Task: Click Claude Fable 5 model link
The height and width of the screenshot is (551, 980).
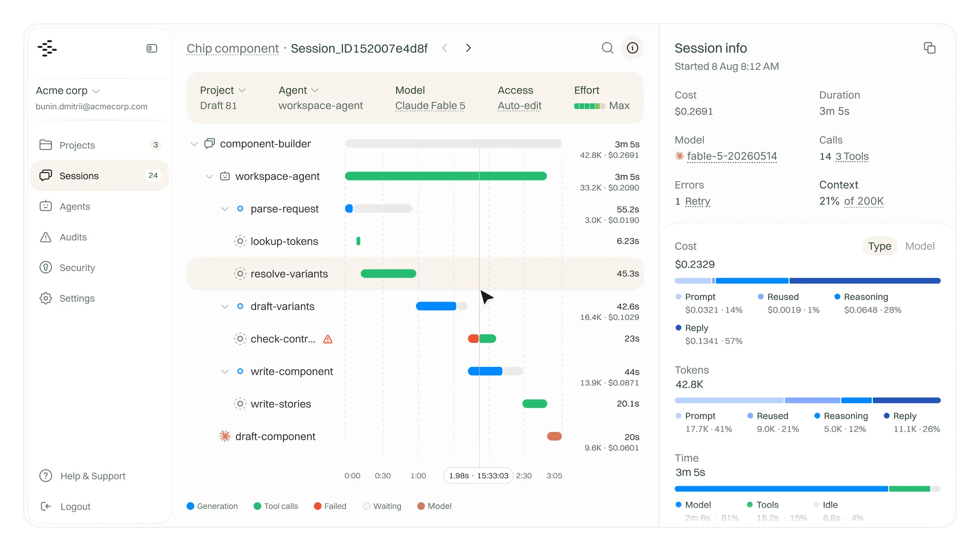Action: coord(430,106)
